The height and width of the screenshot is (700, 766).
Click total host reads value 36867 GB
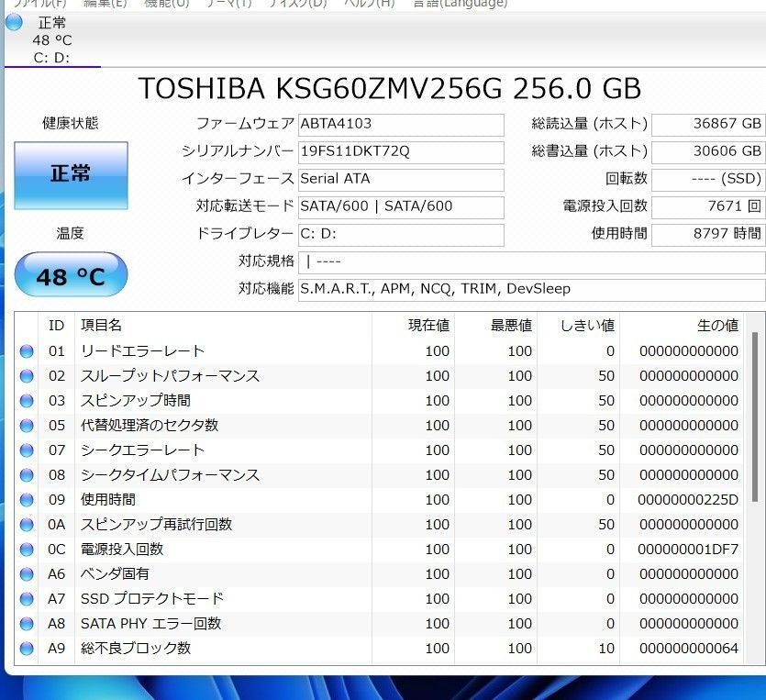tap(708, 124)
